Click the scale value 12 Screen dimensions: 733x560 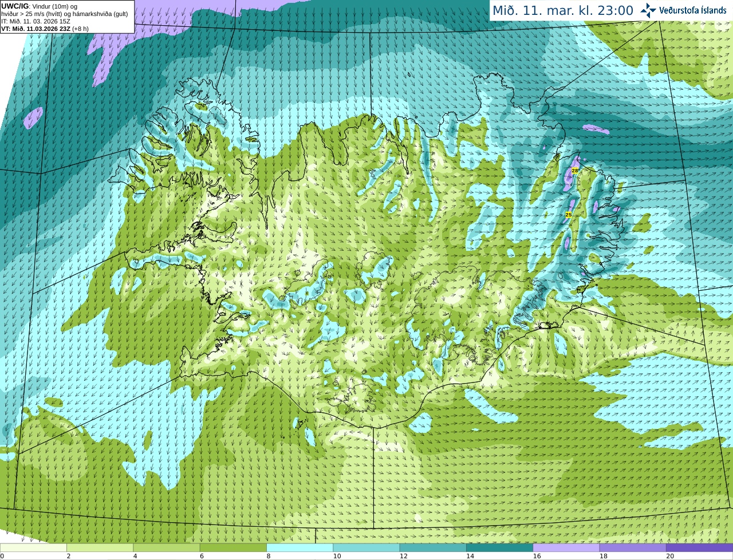tap(404, 556)
